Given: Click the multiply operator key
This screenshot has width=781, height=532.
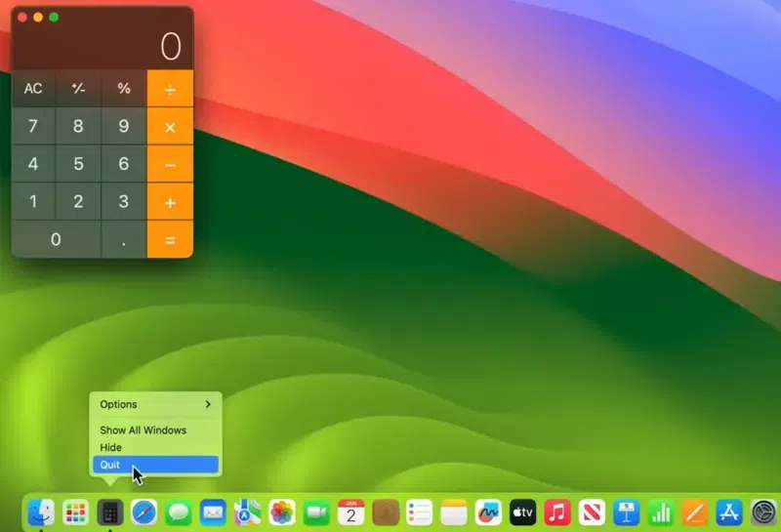Looking at the screenshot, I should [170, 127].
